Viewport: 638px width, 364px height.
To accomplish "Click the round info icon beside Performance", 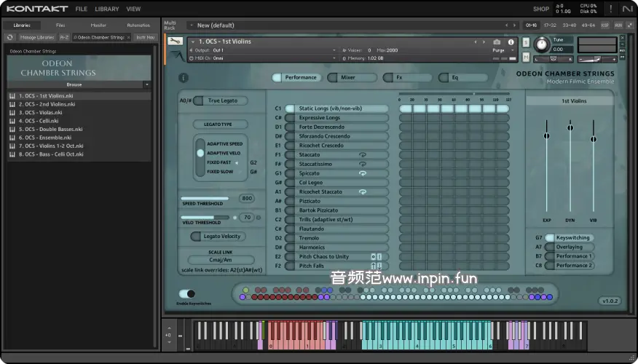I will coord(183,77).
